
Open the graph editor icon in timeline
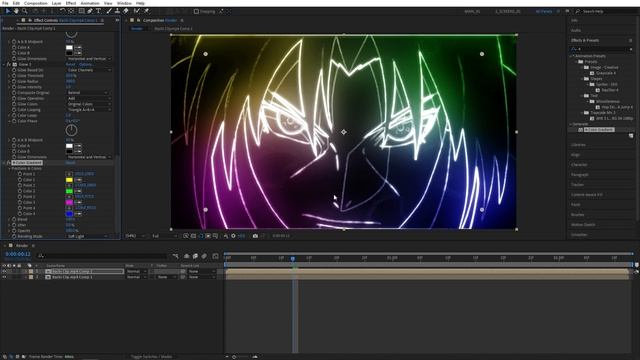tap(216, 256)
